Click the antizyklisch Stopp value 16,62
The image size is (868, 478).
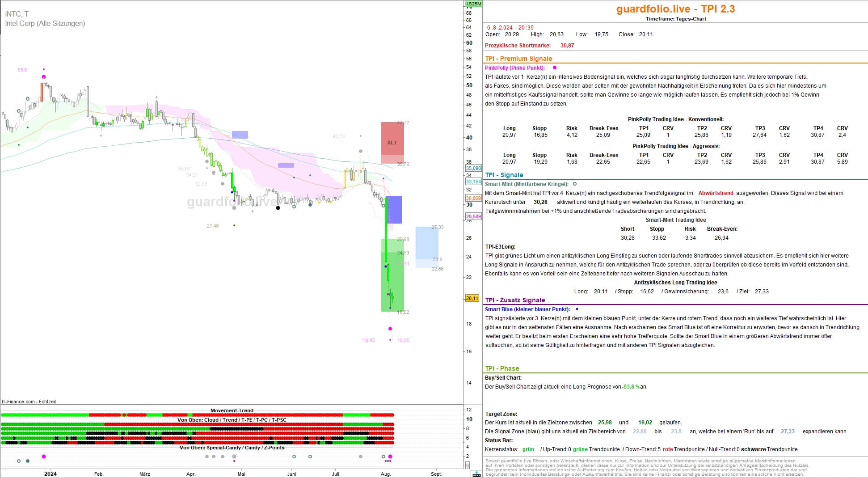(647, 292)
